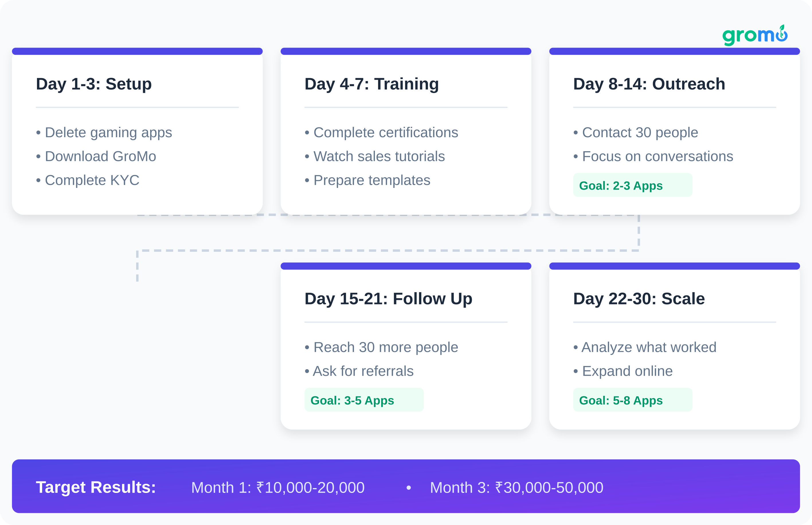Click the Watch sales tutorials item
The image size is (812, 525).
tap(379, 156)
